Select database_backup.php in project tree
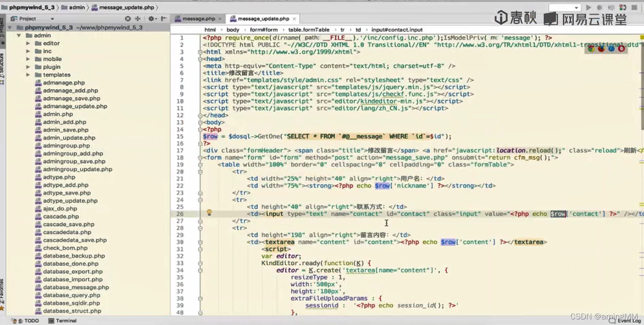The image size is (644, 325). (x=74, y=256)
